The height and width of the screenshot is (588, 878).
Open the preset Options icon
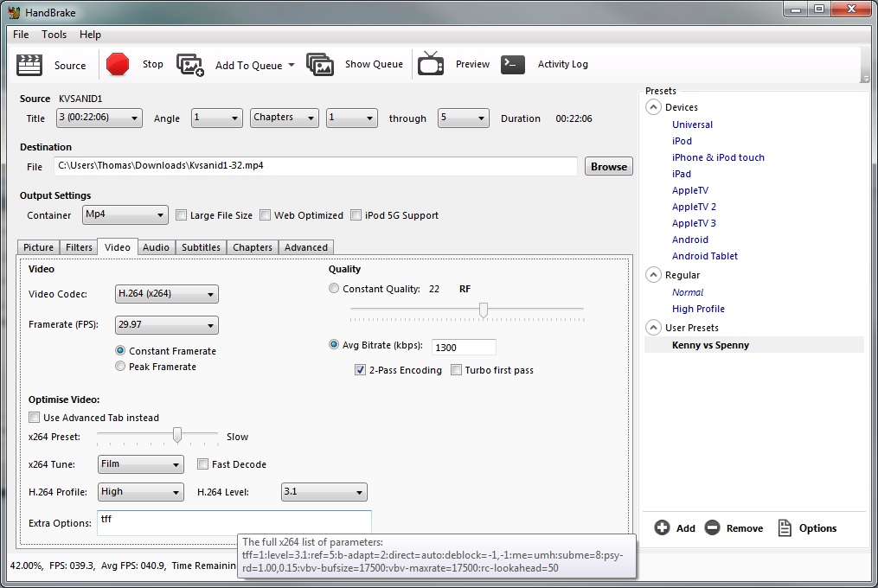(x=785, y=527)
